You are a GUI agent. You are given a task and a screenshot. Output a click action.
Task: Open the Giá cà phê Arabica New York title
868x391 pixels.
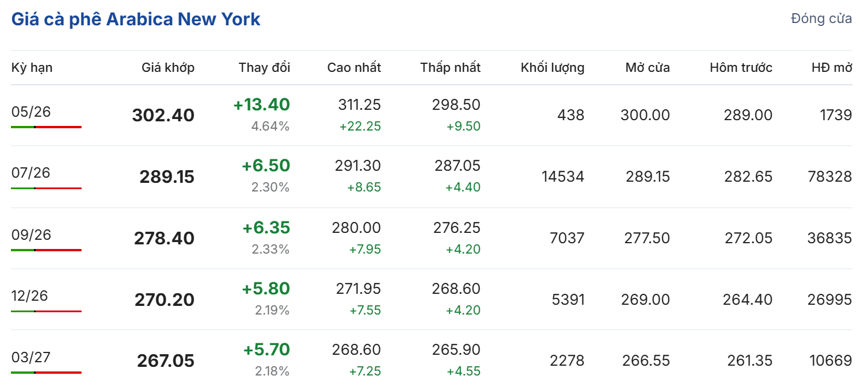[136, 19]
